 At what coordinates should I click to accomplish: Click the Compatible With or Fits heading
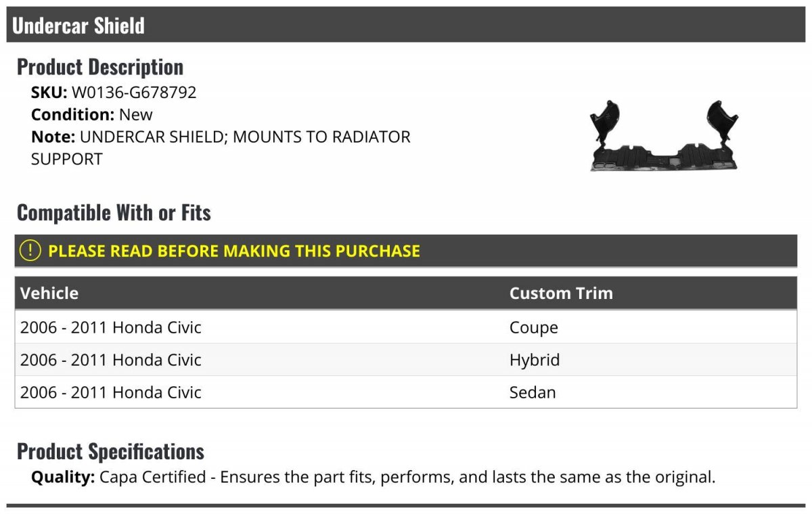pyautogui.click(x=114, y=212)
